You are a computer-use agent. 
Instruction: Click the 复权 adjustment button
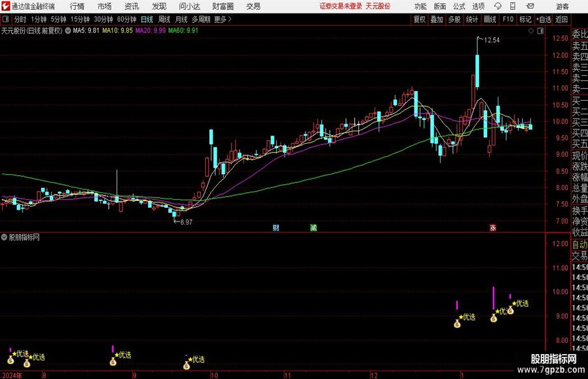pos(419,19)
